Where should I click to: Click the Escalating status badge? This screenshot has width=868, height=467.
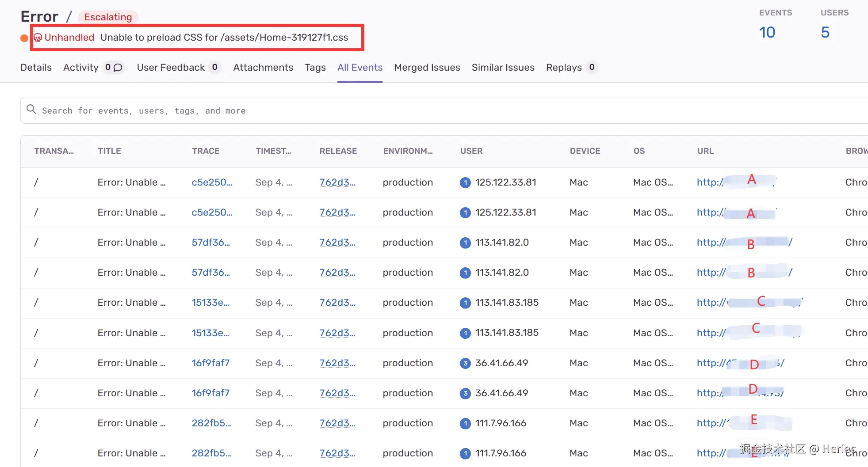(x=108, y=17)
